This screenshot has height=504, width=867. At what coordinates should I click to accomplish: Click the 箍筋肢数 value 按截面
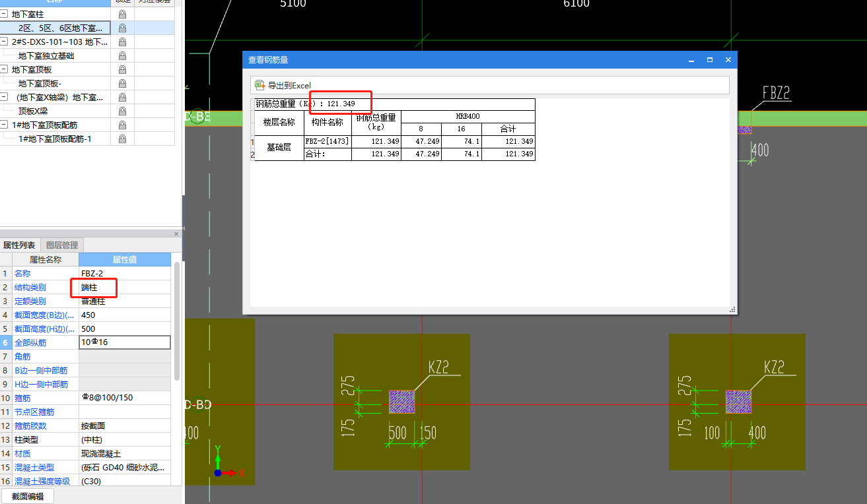point(125,425)
